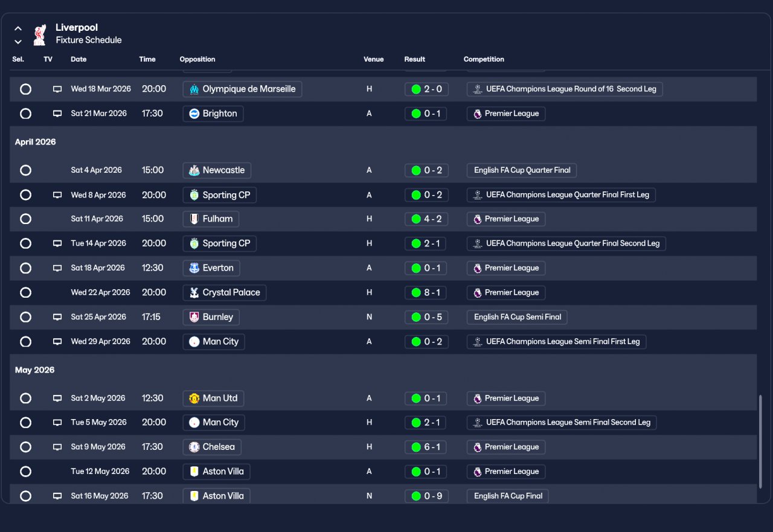Viewport: 773px width, 532px height.
Task: Click the TV column header
Action: coord(48,59)
